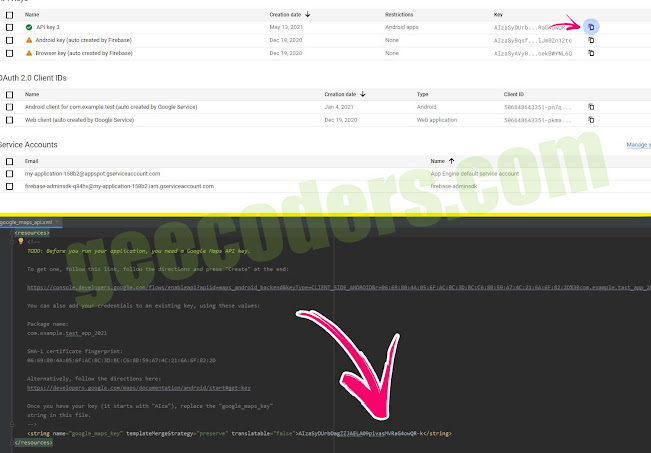Screen dimensions: 651x453
Task: Sort service accounts by Name arrow
Action: click(451, 160)
